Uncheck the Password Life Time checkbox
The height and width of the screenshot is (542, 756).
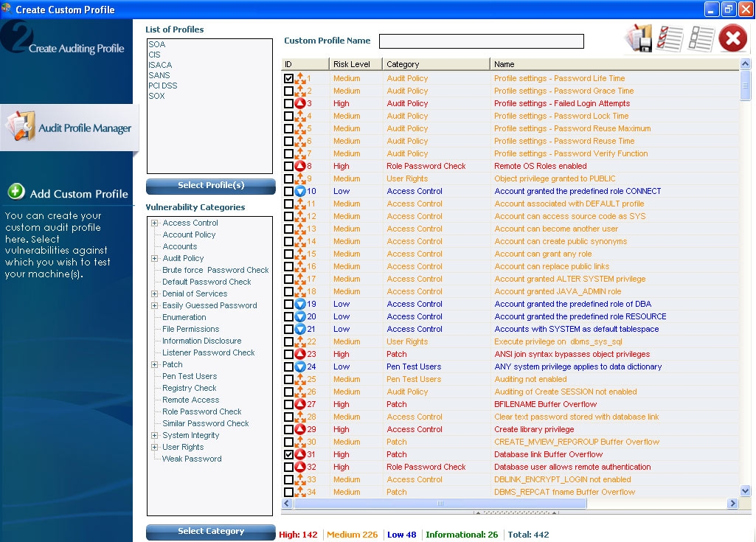coord(288,78)
